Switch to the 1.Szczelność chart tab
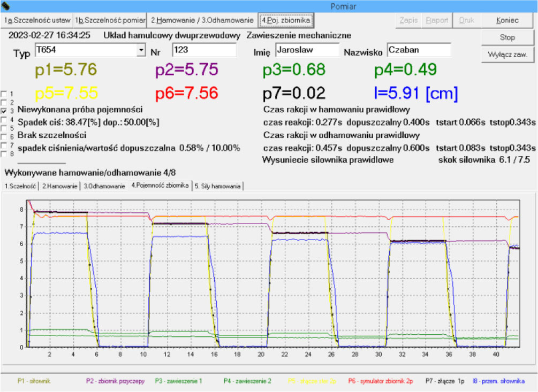This screenshot has height=392, width=538. [x=20, y=186]
